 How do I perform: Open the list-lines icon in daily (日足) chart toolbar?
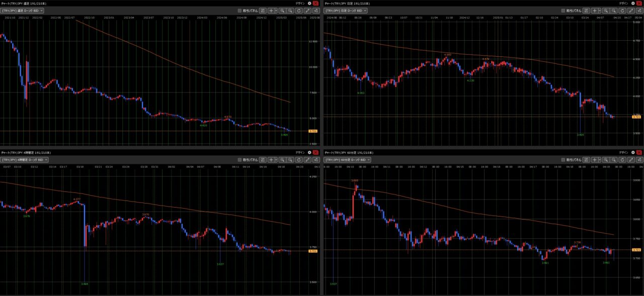[587, 10]
